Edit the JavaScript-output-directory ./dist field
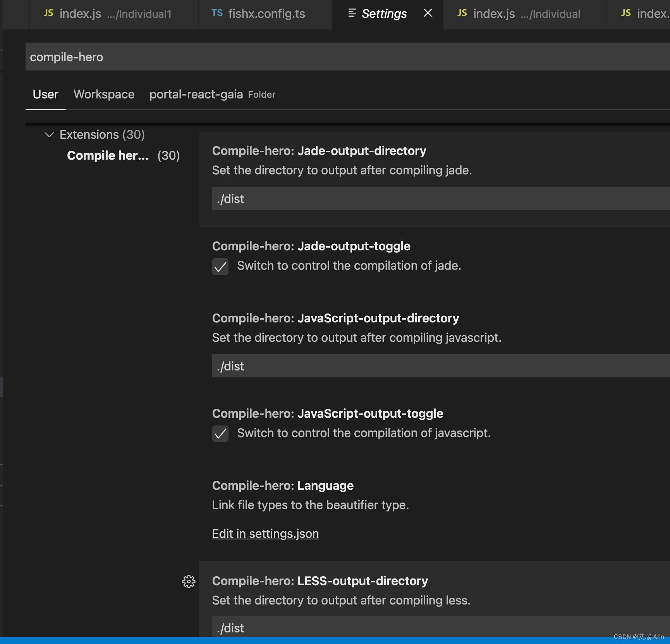 pos(349,366)
